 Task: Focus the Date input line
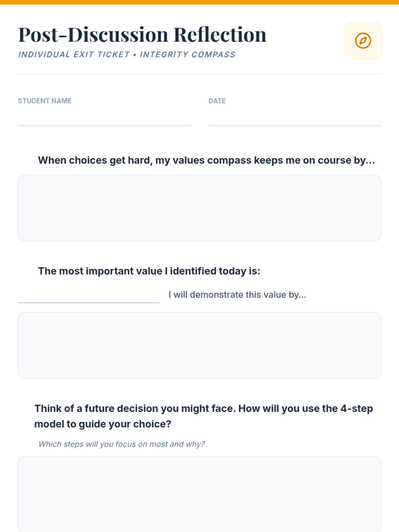(x=295, y=118)
